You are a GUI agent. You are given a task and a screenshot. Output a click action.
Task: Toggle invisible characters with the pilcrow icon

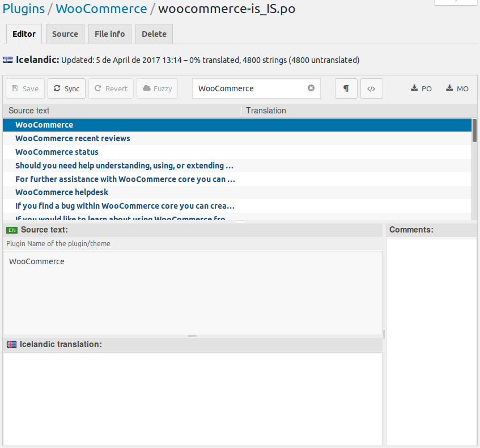pyautogui.click(x=346, y=88)
